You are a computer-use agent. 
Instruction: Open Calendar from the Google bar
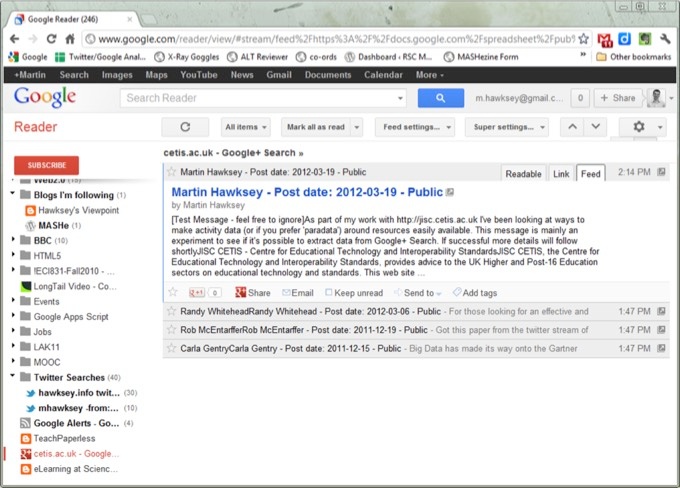(383, 75)
